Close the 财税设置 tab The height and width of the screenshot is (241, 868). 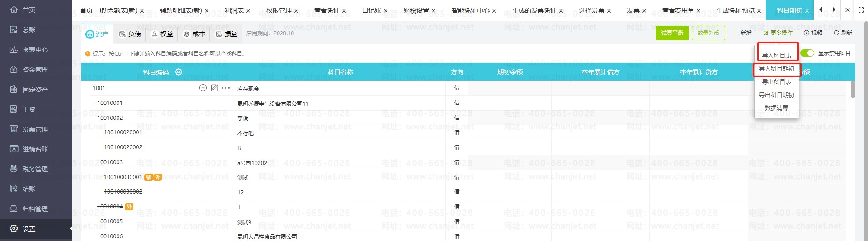(434, 11)
